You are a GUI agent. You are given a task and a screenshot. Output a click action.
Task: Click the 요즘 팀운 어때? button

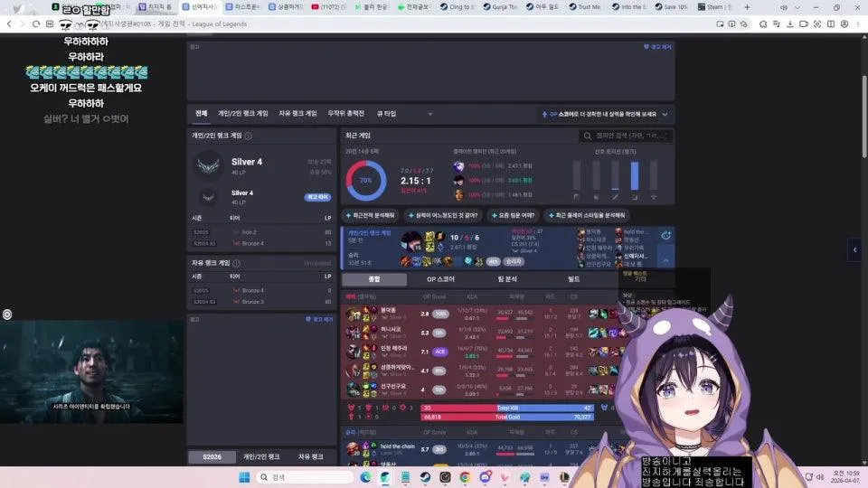(514, 216)
